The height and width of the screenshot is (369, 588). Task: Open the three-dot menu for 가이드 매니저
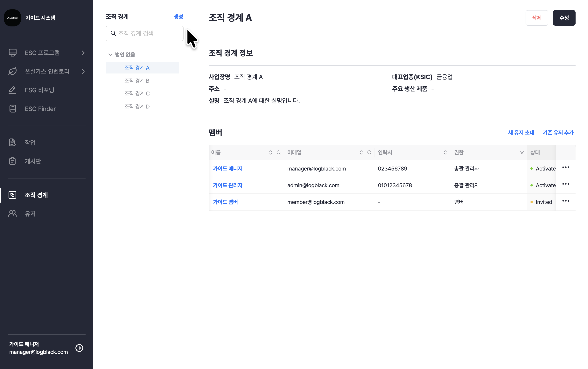click(x=566, y=167)
